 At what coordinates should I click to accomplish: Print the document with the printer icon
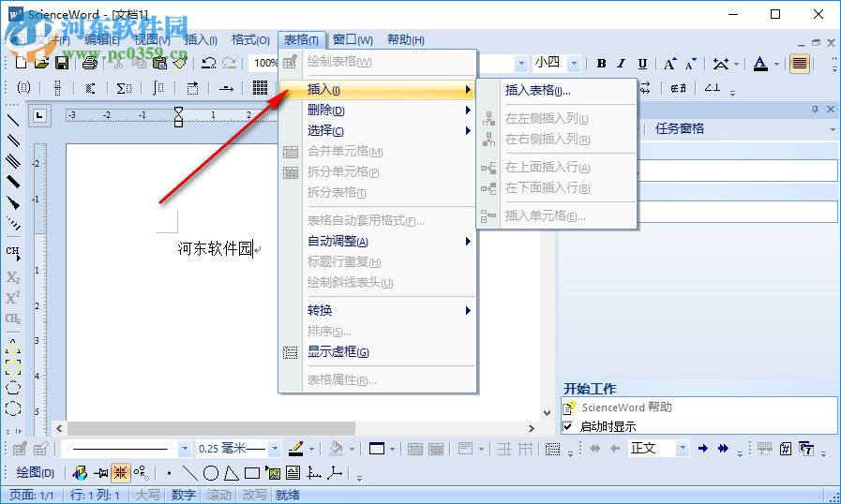90,63
